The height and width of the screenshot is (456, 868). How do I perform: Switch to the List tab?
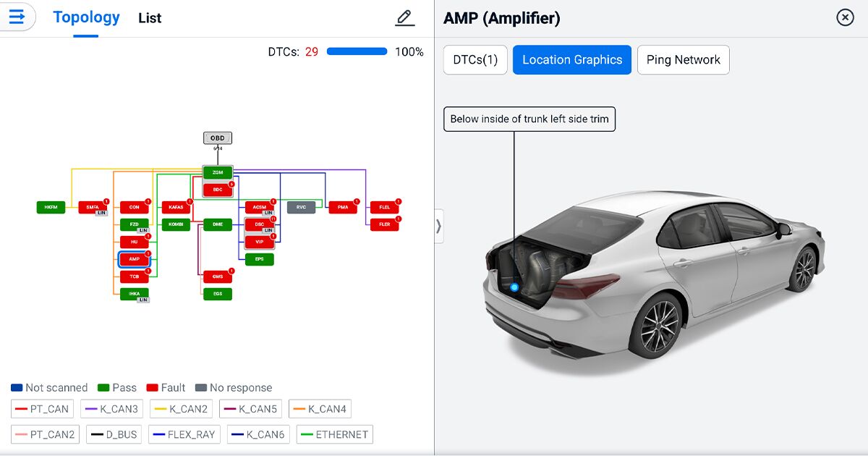[x=150, y=18]
